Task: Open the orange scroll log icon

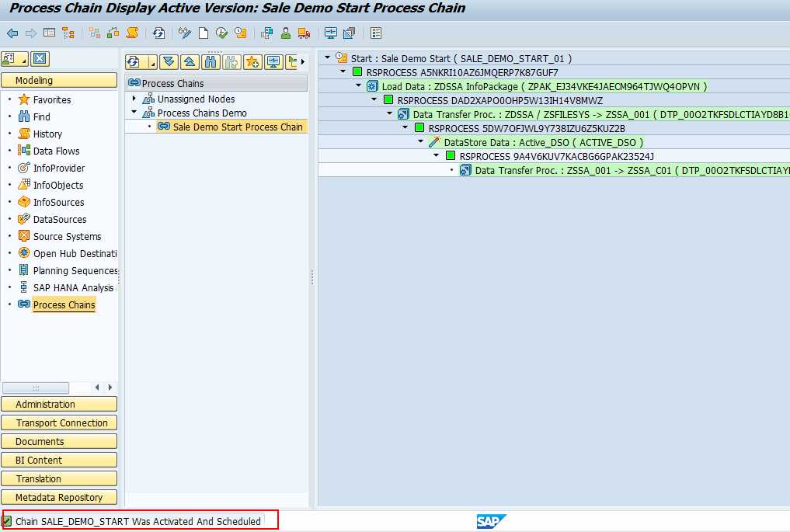Action: point(132,33)
